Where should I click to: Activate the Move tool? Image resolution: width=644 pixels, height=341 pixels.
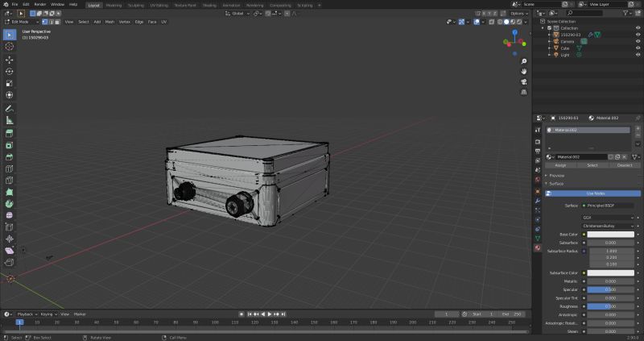[x=9, y=60]
